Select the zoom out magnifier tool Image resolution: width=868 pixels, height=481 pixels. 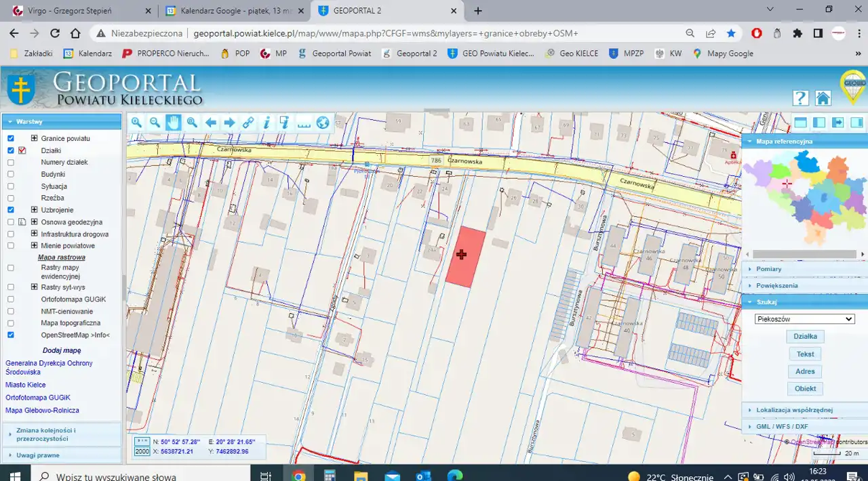[x=155, y=123]
